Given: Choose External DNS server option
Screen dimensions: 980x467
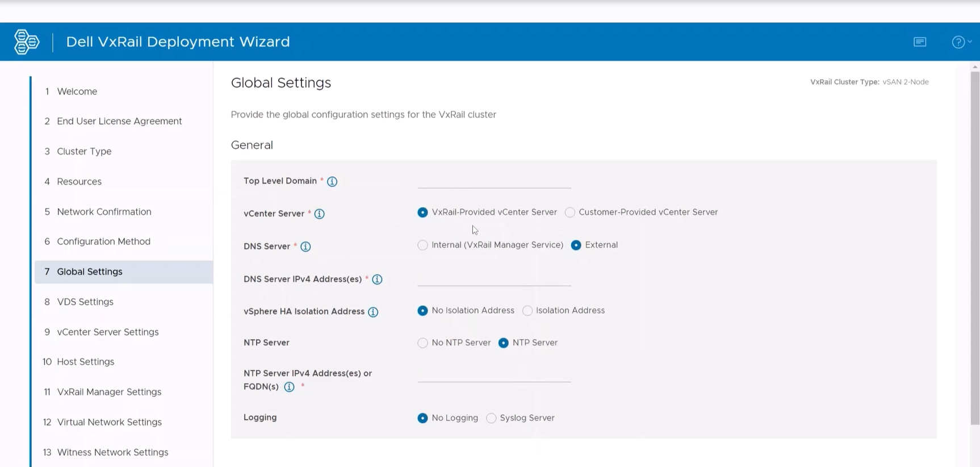Looking at the screenshot, I should point(576,245).
